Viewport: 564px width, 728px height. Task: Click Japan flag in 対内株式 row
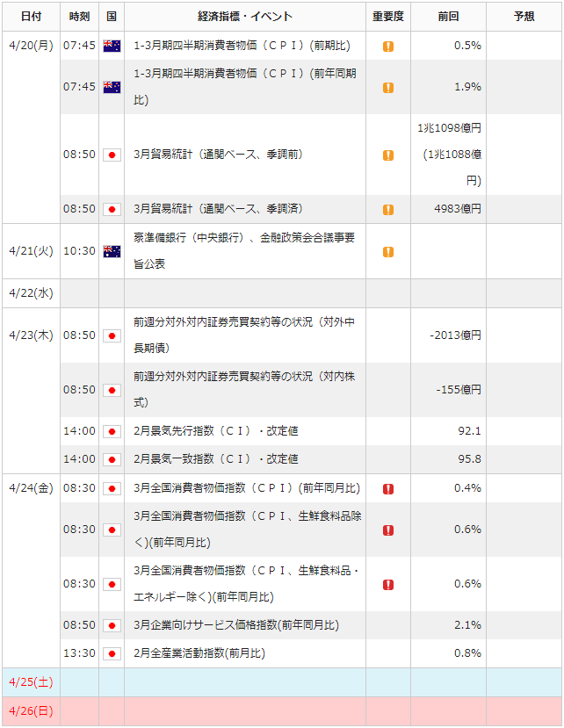[x=112, y=390]
